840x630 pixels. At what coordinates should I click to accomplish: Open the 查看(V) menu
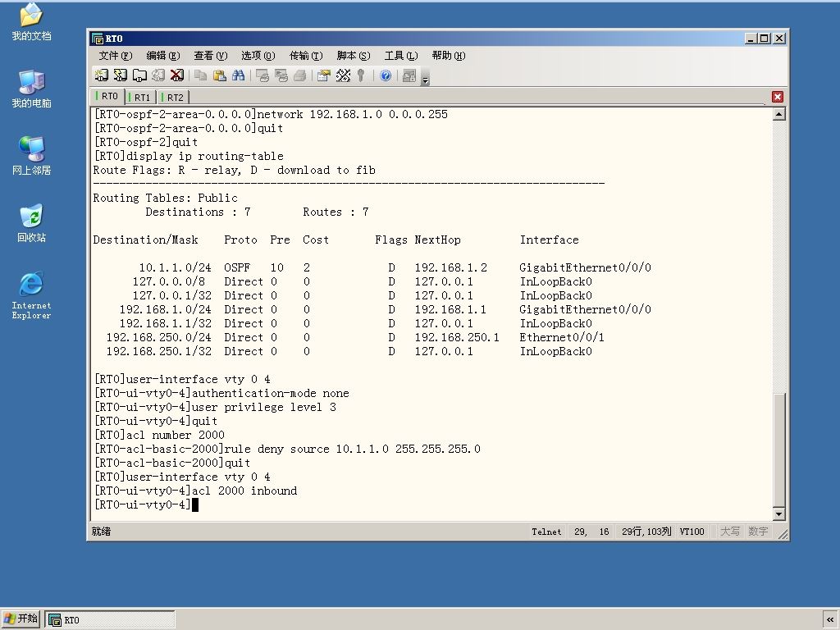point(211,56)
